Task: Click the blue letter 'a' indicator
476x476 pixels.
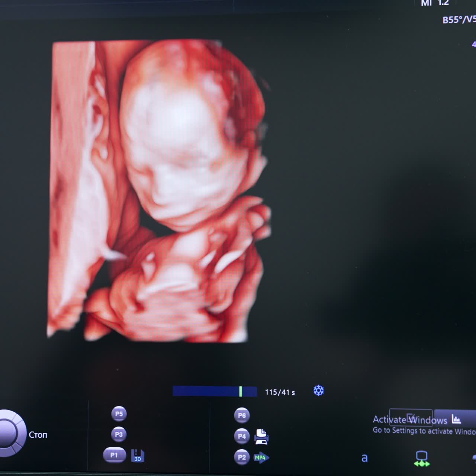Action: 364,458
